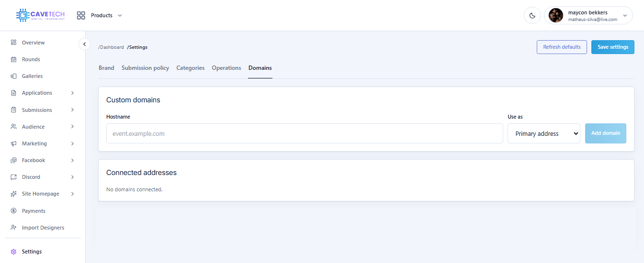Expand the Discord submenu chevron
The height and width of the screenshot is (263, 644).
click(72, 177)
